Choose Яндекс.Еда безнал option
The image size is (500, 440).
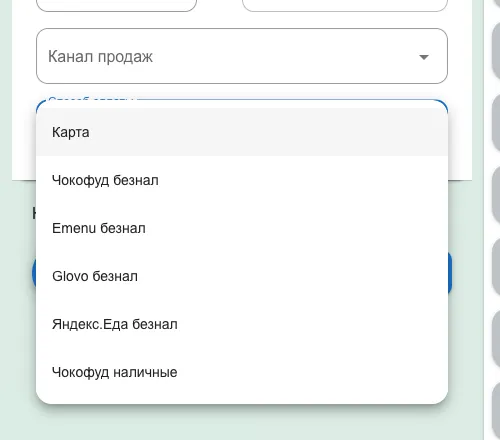(242, 324)
